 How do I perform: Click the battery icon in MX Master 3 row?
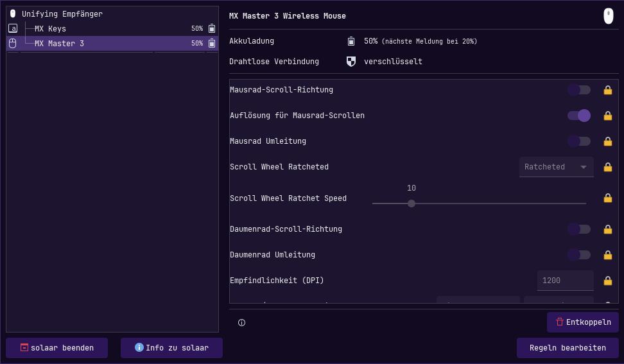click(x=212, y=43)
